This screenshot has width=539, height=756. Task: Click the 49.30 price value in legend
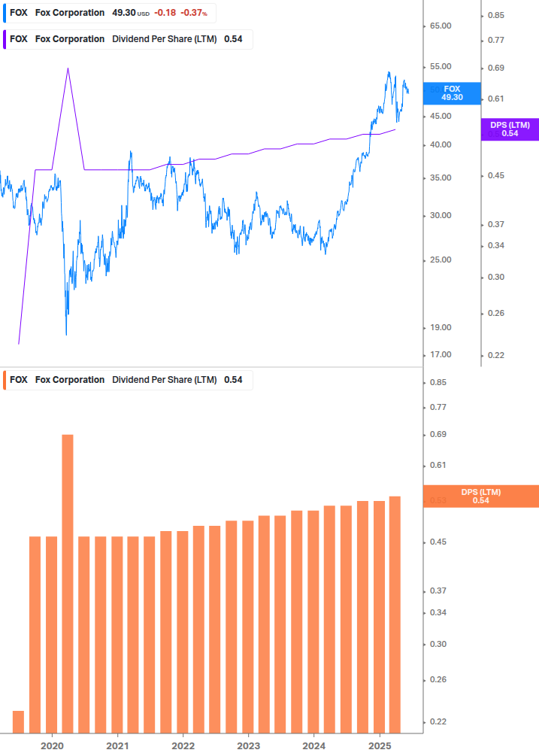[124, 13]
